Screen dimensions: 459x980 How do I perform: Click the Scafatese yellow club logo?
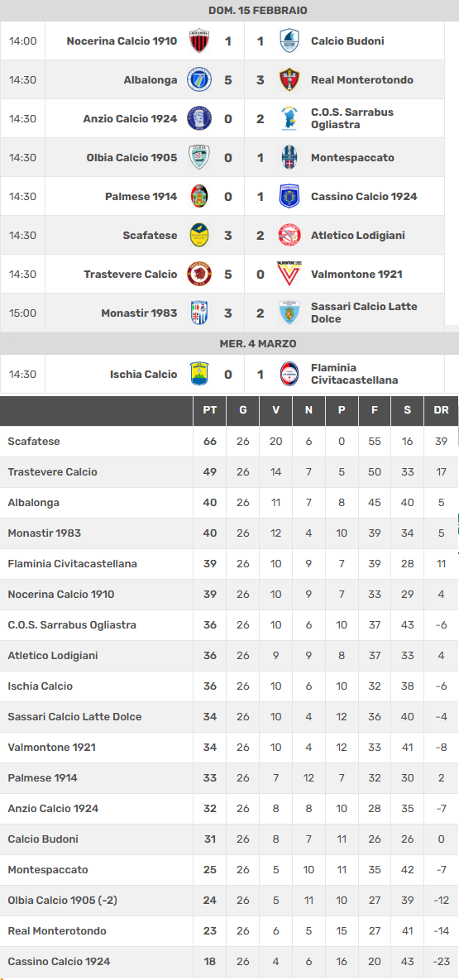pyautogui.click(x=199, y=235)
